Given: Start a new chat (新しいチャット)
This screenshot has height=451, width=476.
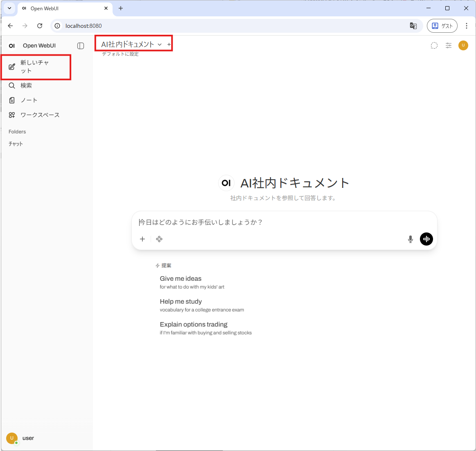Looking at the screenshot, I should pos(35,67).
